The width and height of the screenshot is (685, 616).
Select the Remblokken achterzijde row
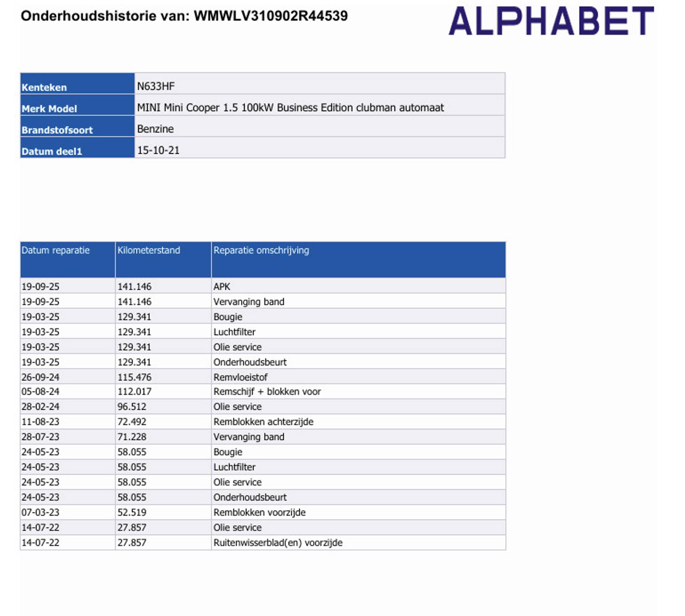click(x=263, y=422)
